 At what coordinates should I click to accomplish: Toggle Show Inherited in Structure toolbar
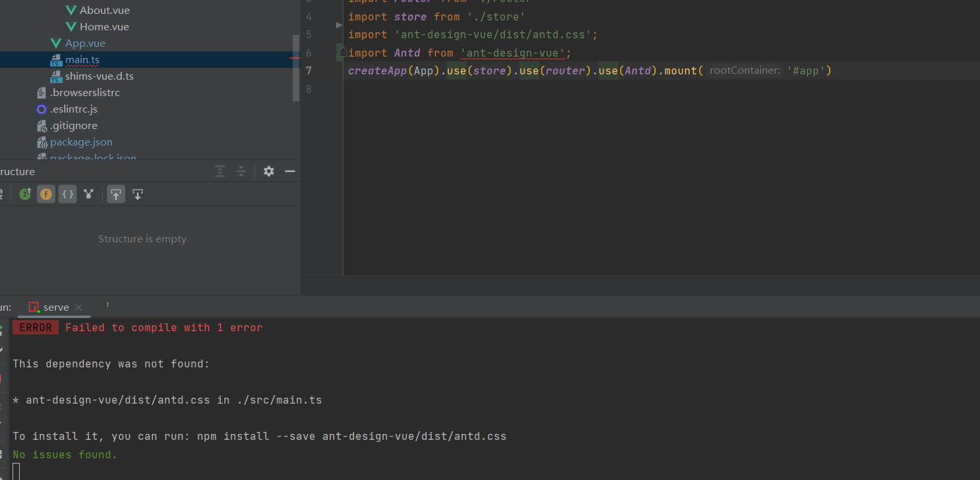click(25, 194)
